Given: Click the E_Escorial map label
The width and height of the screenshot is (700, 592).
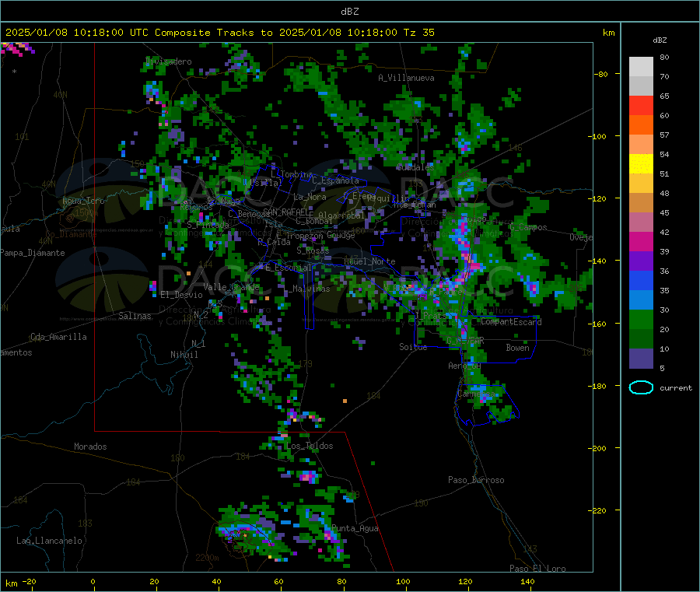Looking at the screenshot, I should pyautogui.click(x=288, y=268).
